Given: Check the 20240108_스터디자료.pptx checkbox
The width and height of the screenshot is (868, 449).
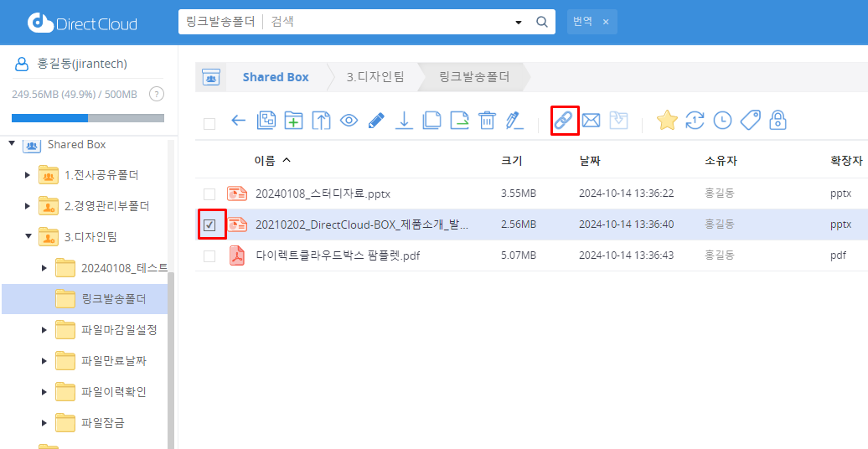Looking at the screenshot, I should tap(209, 194).
